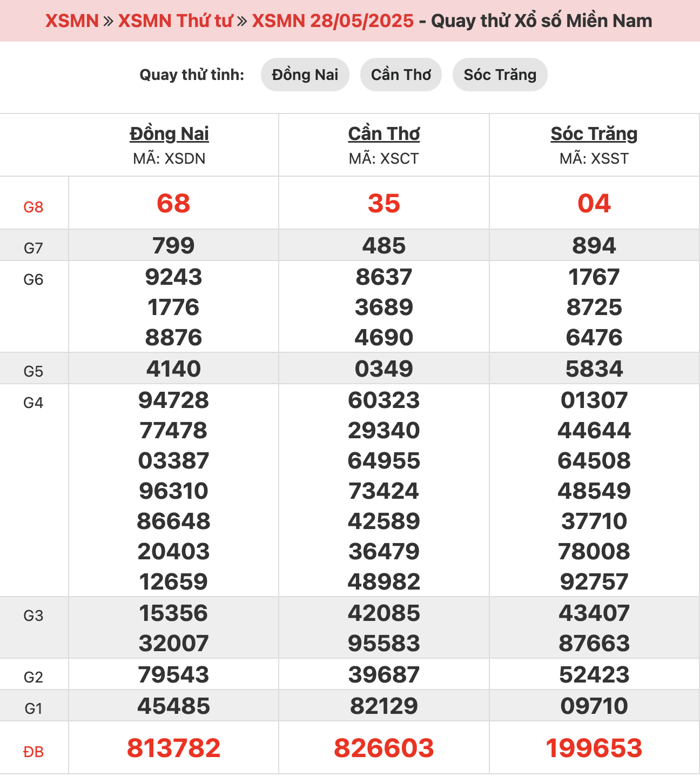
Task: Click G6 number 8876
Action: click(173, 338)
